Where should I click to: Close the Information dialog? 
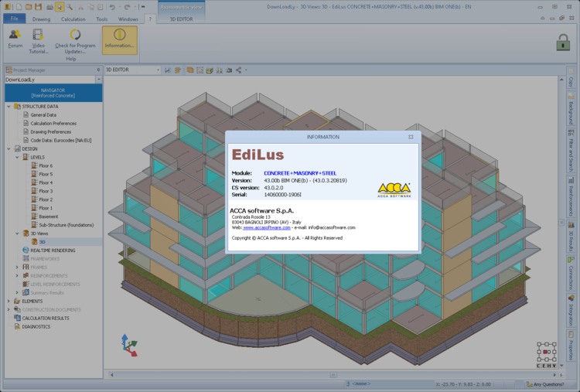(411, 137)
